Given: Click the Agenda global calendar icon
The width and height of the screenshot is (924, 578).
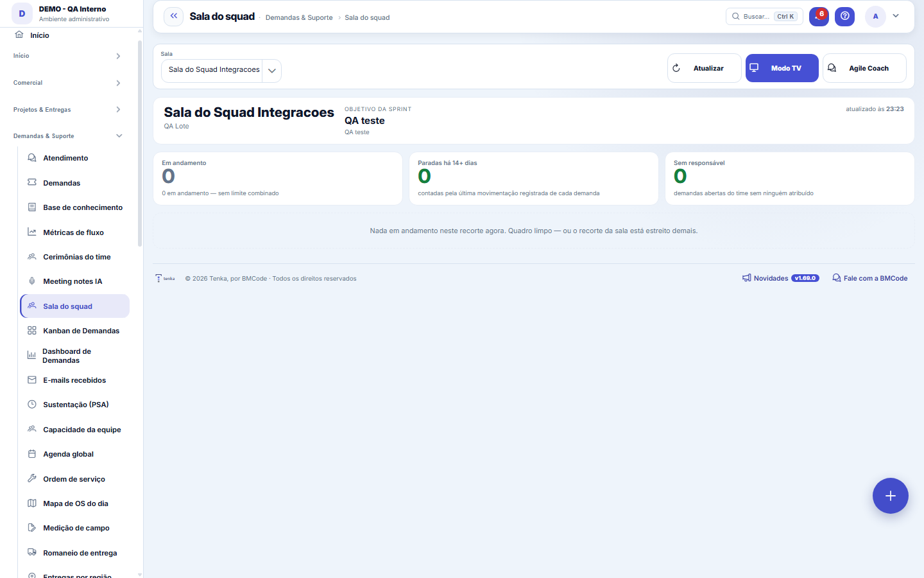Looking at the screenshot, I should 32,454.
